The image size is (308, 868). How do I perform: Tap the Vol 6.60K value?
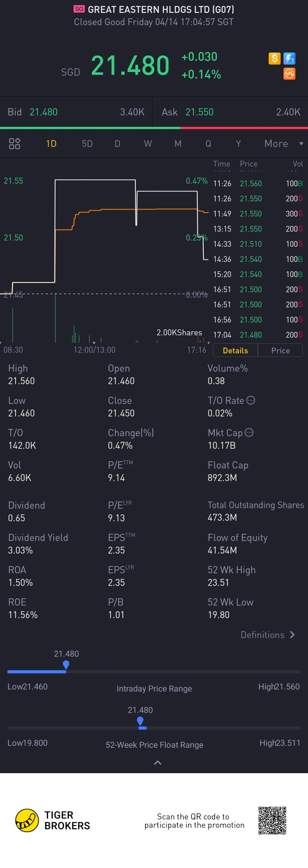click(x=19, y=478)
